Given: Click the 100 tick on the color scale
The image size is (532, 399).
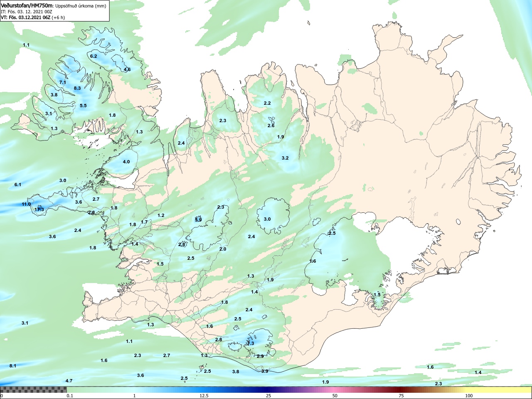Looking at the screenshot, I should click(469, 396).
